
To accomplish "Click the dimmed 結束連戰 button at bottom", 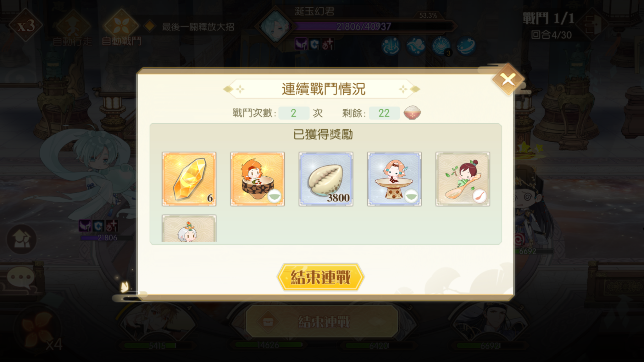I will [x=322, y=322].
